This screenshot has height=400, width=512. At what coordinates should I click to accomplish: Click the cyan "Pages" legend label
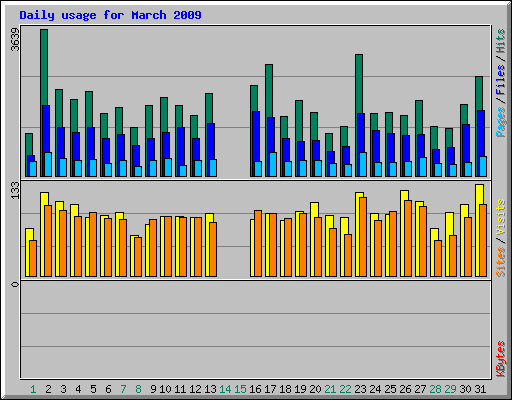(500, 122)
